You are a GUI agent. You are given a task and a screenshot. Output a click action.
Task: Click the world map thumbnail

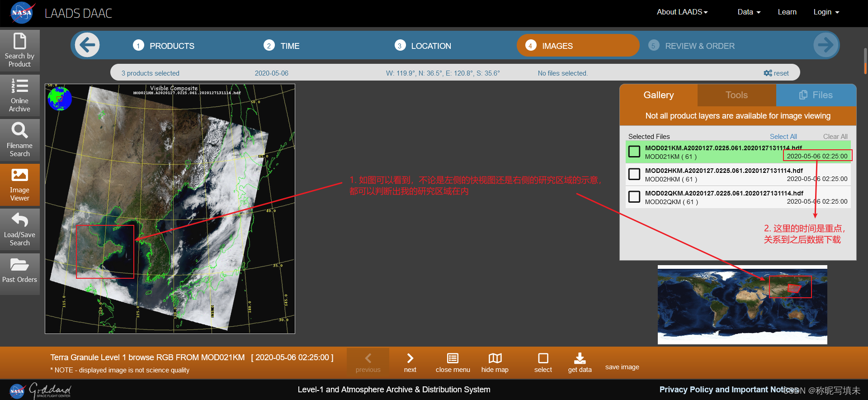(742, 305)
